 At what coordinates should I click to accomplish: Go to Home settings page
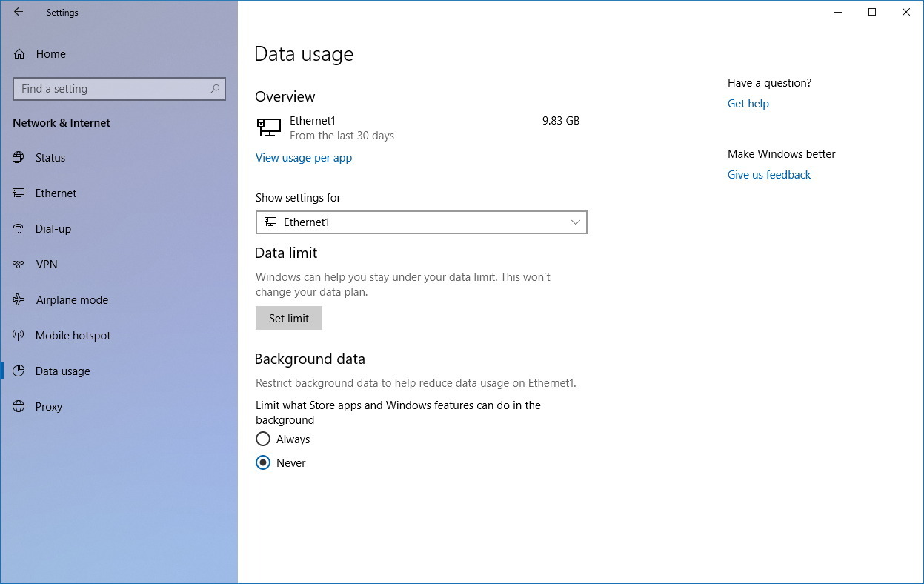tap(119, 54)
